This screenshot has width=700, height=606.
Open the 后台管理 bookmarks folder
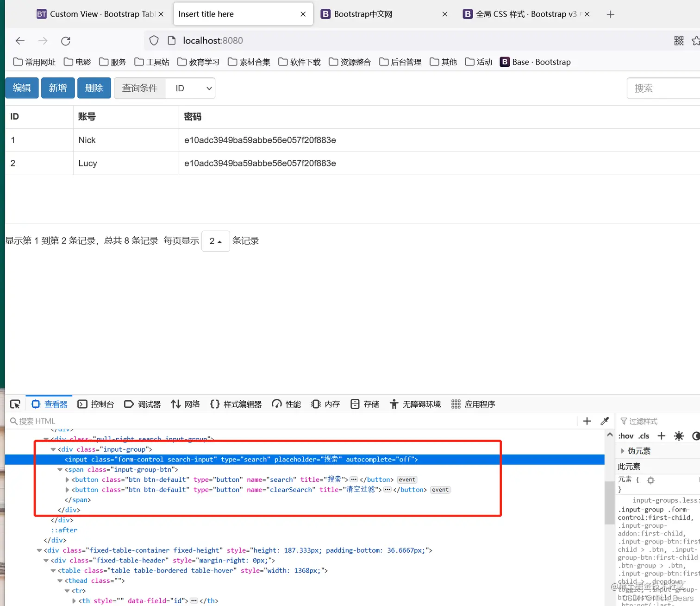(400, 62)
